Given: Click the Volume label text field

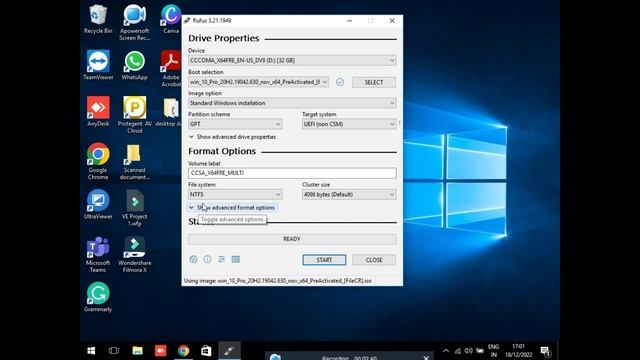Looking at the screenshot, I should [x=292, y=173].
